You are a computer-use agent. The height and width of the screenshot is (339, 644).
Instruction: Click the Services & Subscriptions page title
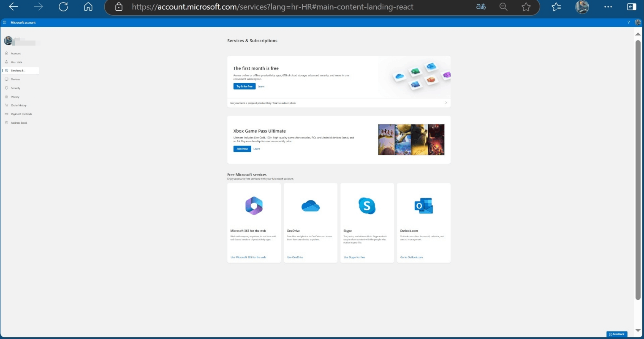pyautogui.click(x=253, y=41)
